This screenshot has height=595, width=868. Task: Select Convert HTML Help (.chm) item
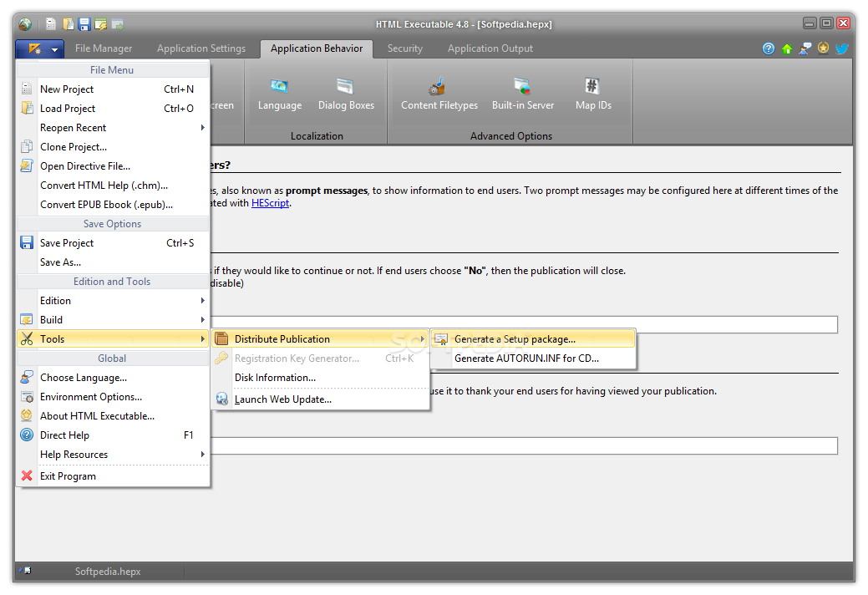pyautogui.click(x=113, y=186)
